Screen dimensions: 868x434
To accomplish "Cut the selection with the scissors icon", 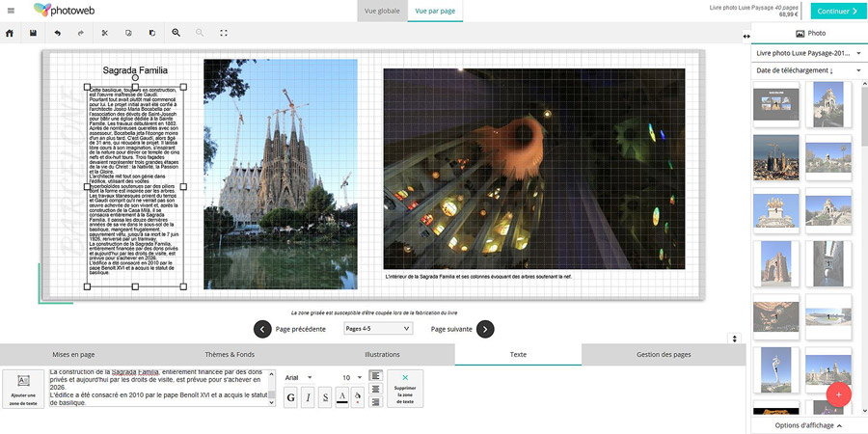I will 105,33.
